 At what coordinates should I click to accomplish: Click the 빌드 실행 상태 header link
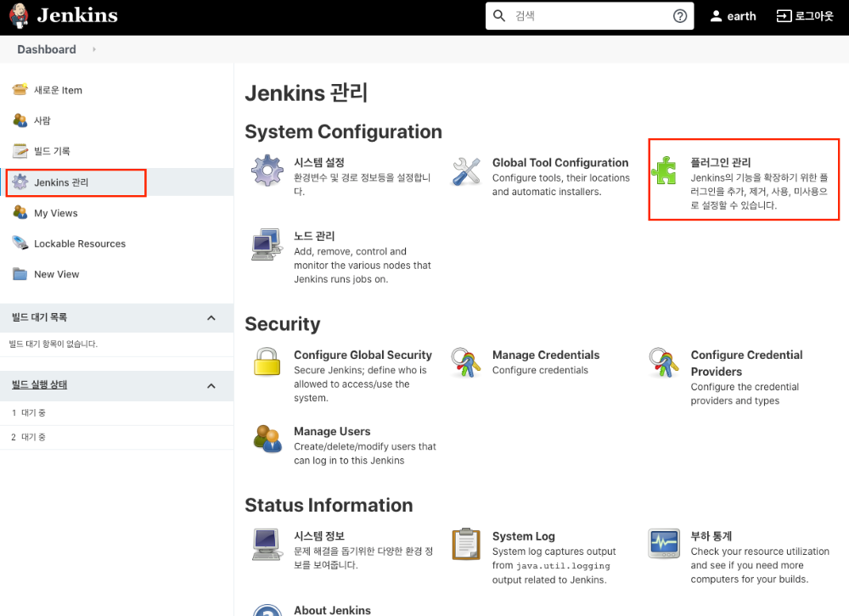(39, 384)
